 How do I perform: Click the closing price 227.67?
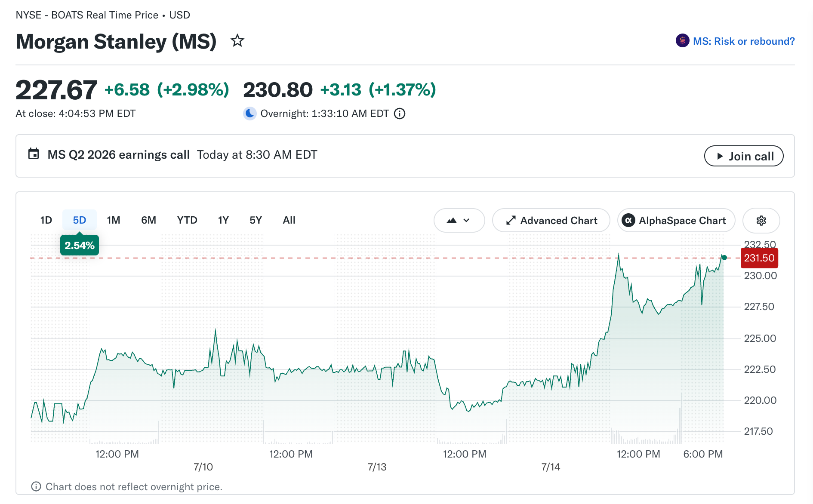tap(56, 90)
